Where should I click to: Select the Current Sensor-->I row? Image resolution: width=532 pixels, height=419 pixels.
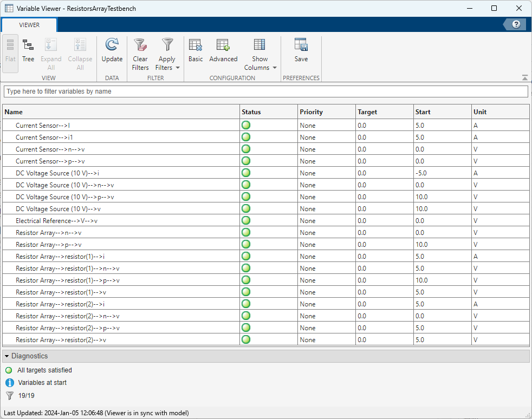point(43,126)
